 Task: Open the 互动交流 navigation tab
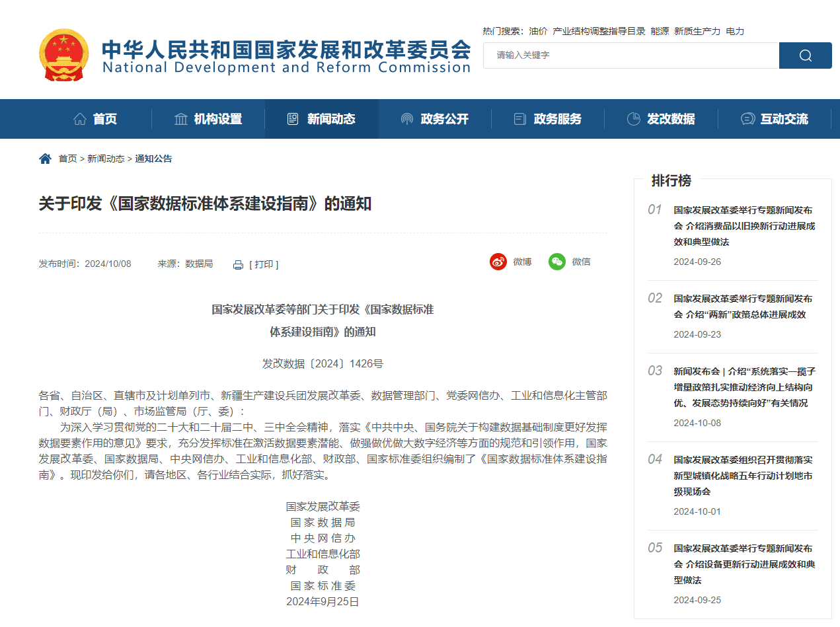[775, 119]
